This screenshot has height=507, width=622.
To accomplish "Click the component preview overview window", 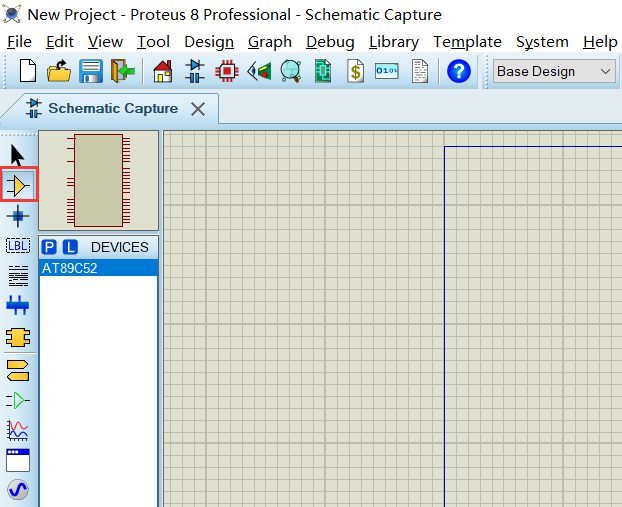I will click(x=98, y=181).
